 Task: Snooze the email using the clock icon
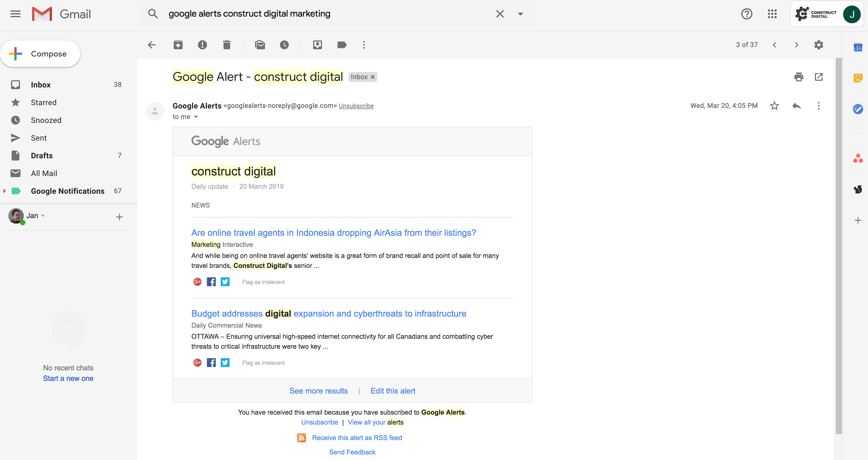[284, 45]
